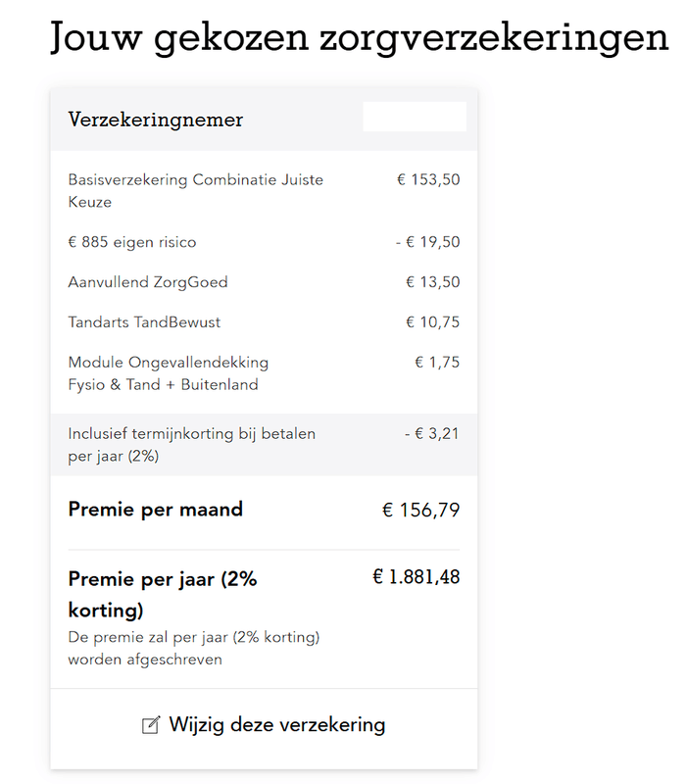The image size is (687, 784).
Task: Click the blank name field beside Verzekeringnemer
Action: (x=414, y=118)
